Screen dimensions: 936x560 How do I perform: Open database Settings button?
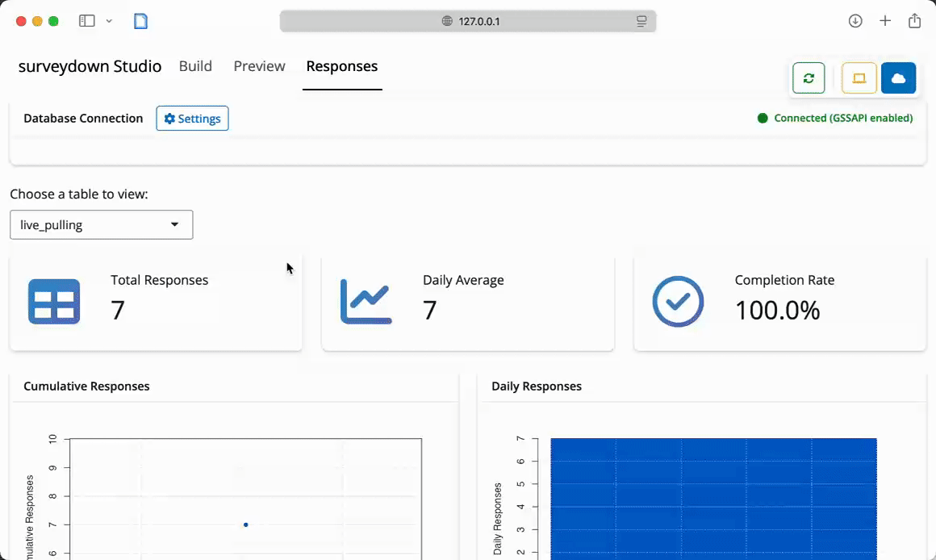(192, 119)
